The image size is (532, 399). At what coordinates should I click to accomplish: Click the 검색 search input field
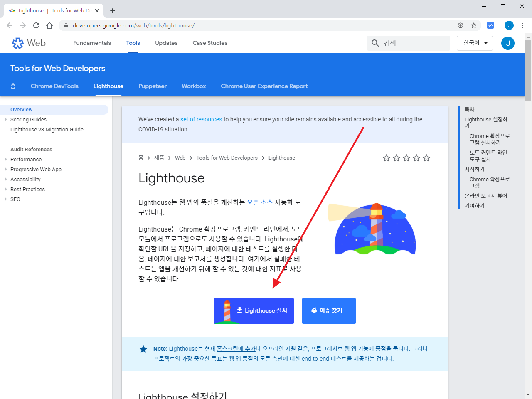[414, 43]
